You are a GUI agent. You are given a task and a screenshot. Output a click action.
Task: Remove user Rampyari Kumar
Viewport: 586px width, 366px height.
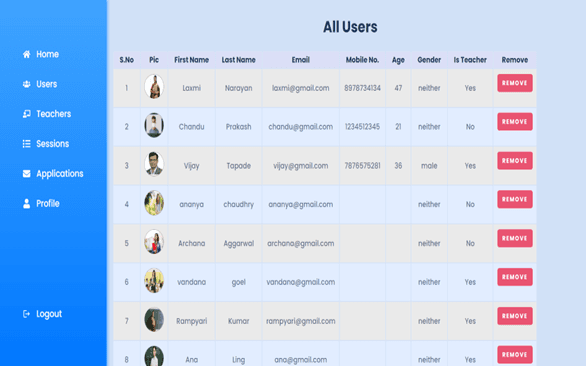point(515,316)
